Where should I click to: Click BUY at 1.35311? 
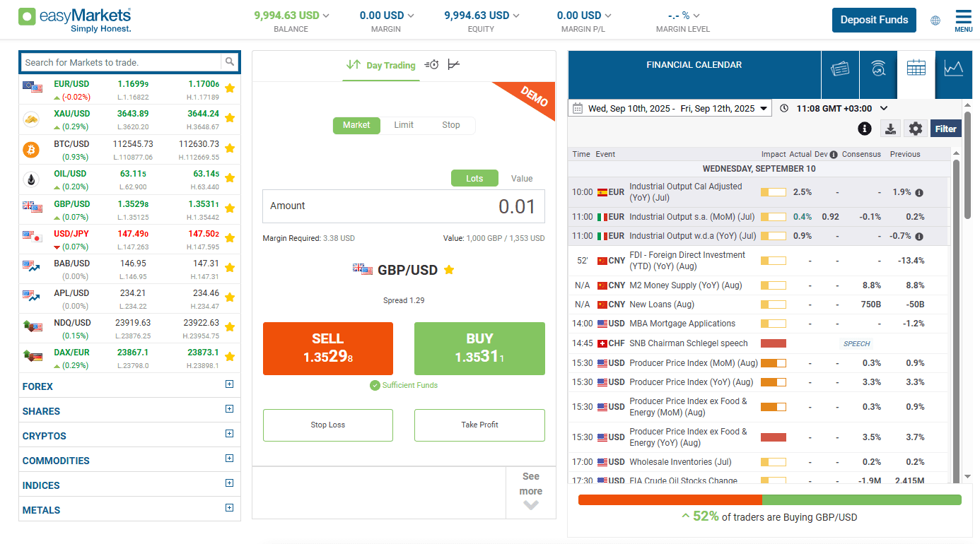(x=479, y=348)
